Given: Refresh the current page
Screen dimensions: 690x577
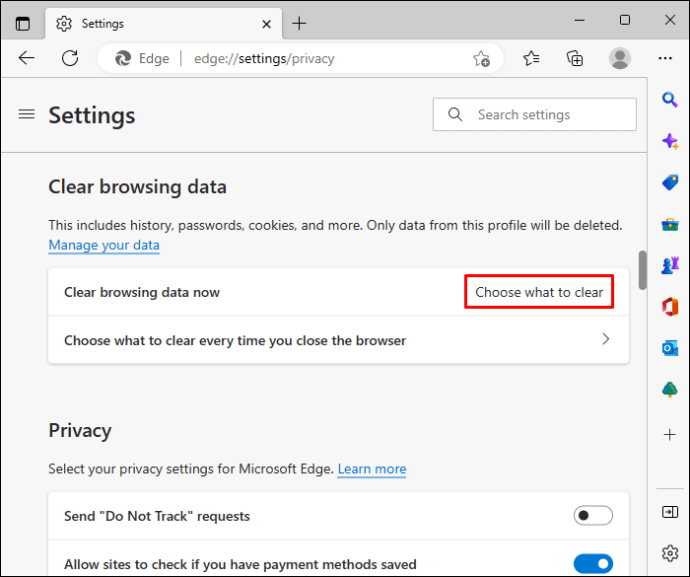Looking at the screenshot, I should [70, 58].
